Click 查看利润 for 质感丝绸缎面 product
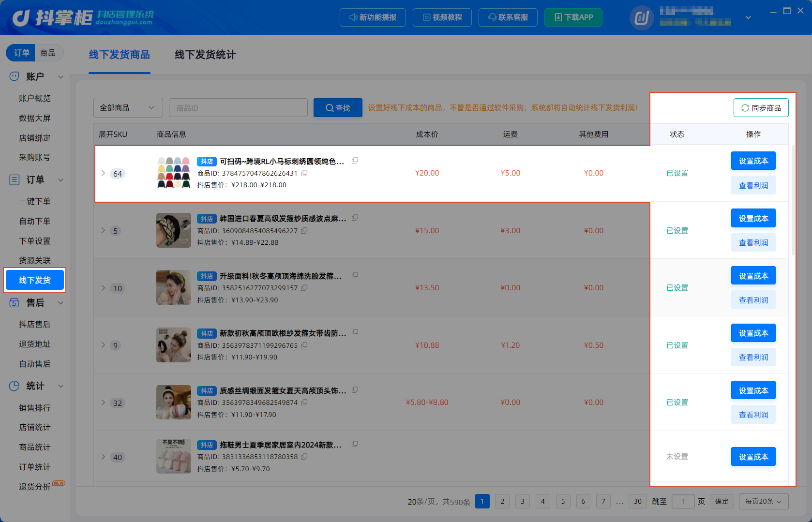Image resolution: width=812 pixels, height=522 pixels. 753,415
